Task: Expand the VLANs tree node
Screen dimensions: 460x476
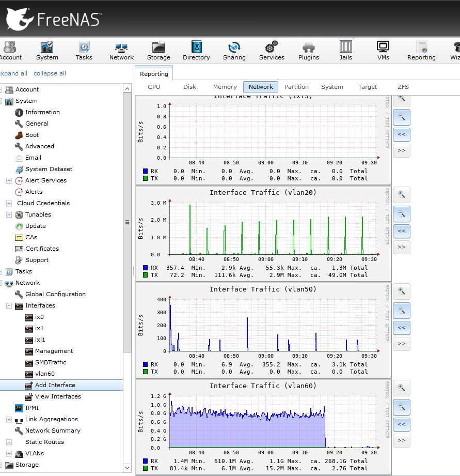Action: click(x=9, y=454)
